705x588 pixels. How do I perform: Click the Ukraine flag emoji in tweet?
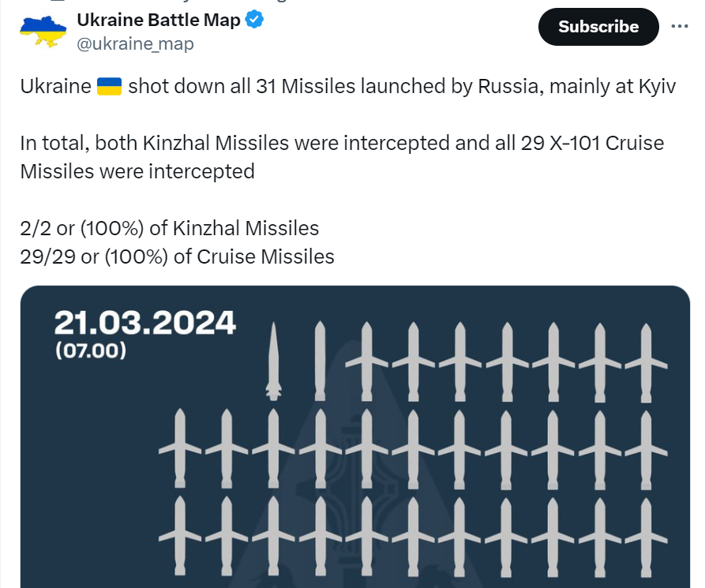click(109, 86)
